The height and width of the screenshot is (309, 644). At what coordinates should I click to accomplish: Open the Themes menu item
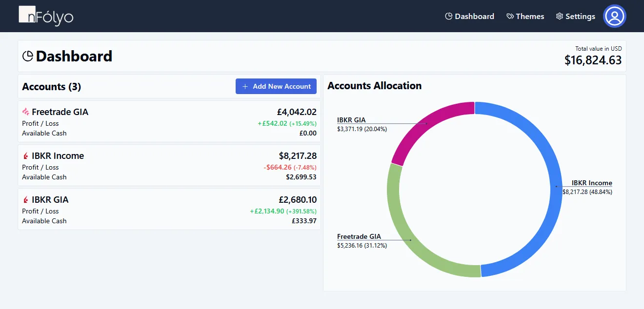pyautogui.click(x=525, y=17)
